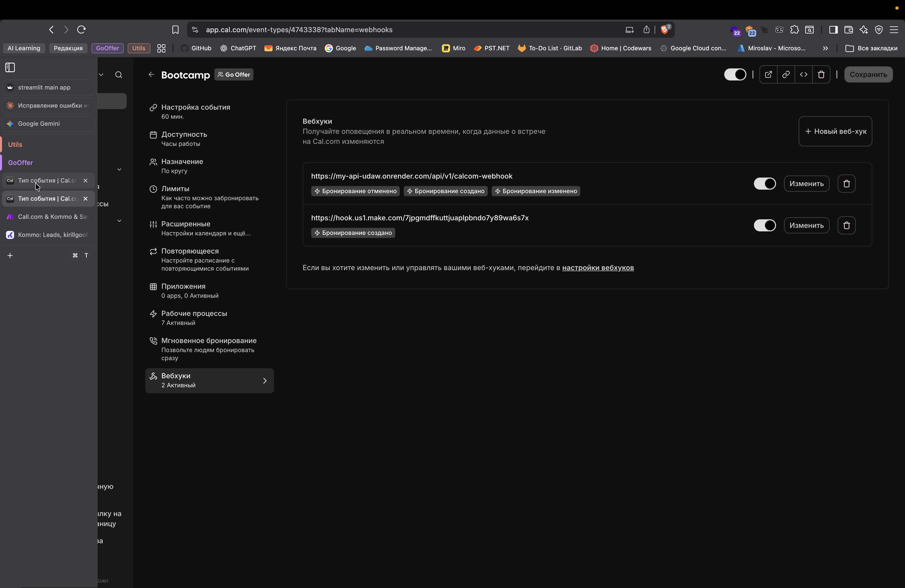Viewport: 905px width, 588px height.
Task: Copy event link via the link icon
Action: point(786,74)
